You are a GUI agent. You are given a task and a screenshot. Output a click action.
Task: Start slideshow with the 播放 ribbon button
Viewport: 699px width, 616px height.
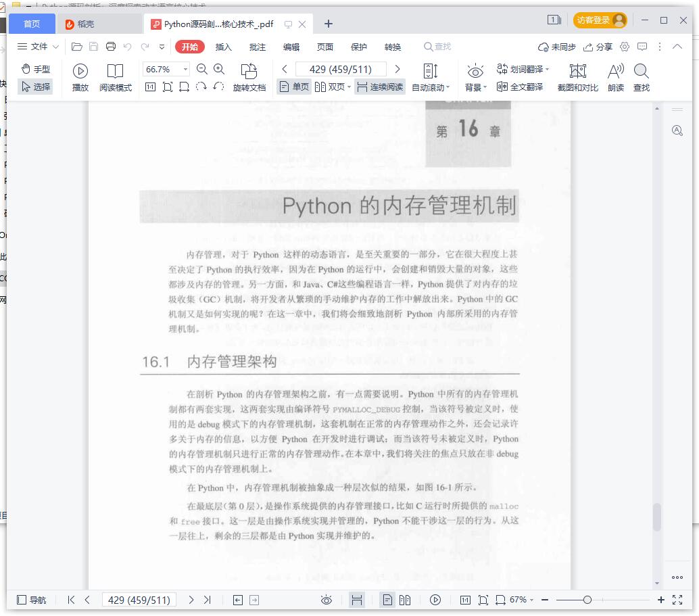80,78
